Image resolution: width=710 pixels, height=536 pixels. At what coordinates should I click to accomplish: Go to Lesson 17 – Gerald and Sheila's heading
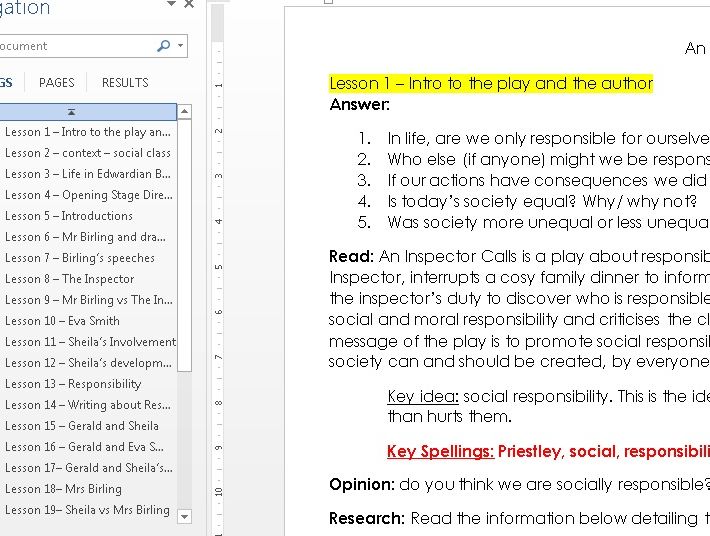coord(88,468)
